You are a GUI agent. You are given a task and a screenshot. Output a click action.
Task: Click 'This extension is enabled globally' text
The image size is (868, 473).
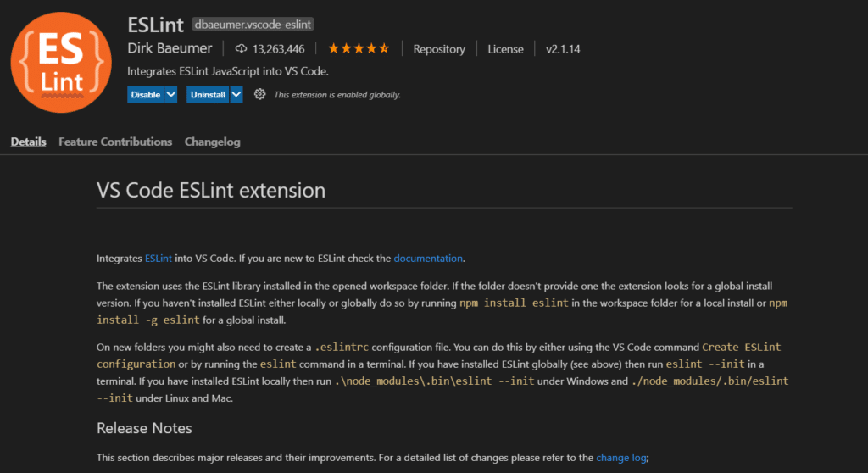click(337, 95)
